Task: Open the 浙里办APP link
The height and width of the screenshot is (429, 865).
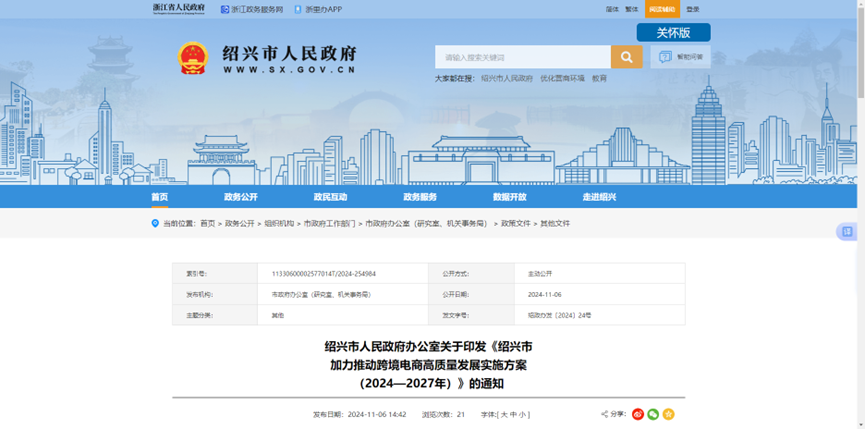Action: pyautogui.click(x=318, y=9)
